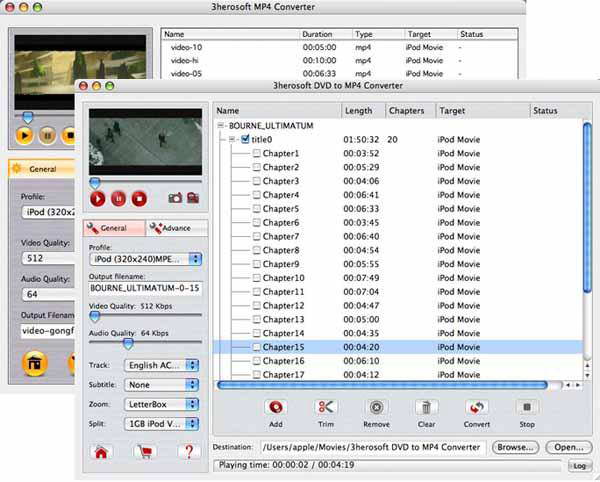Take a snapshot with the camera icon
The height and width of the screenshot is (482, 600).
(175, 198)
